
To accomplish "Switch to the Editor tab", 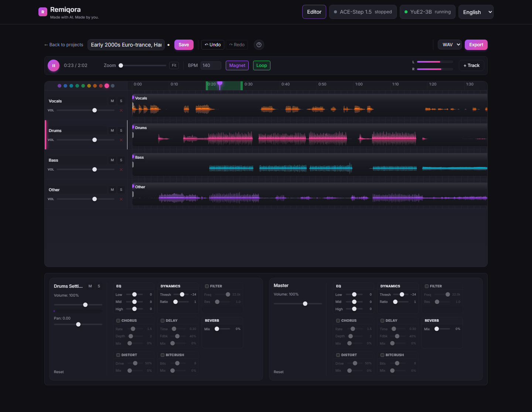I will 314,12.
